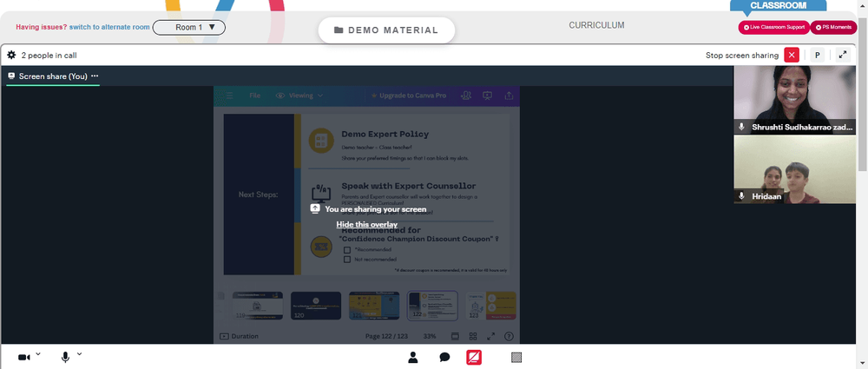
Task: Select slide thumbnail 120
Action: [x=316, y=306]
